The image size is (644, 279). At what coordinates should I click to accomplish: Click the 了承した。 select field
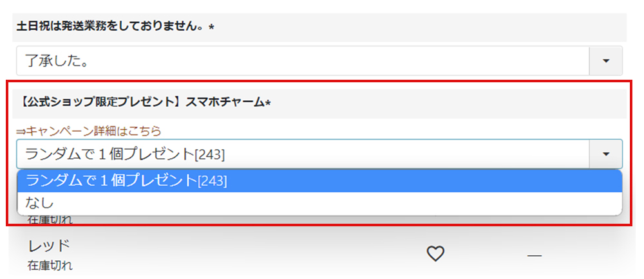303,60
